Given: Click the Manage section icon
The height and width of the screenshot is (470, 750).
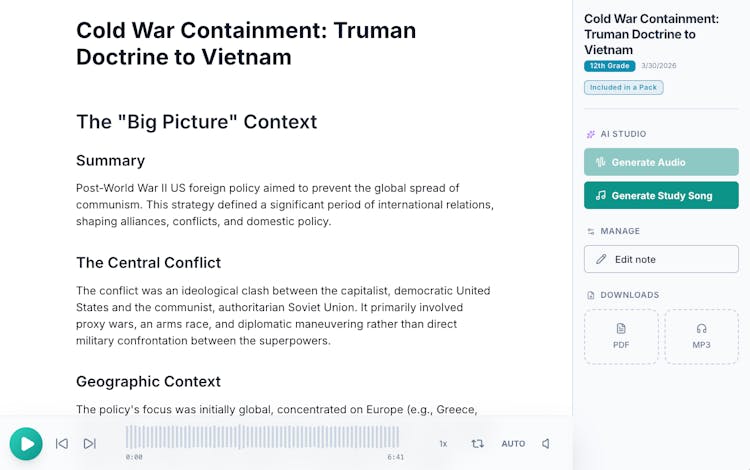Looking at the screenshot, I should (x=591, y=231).
